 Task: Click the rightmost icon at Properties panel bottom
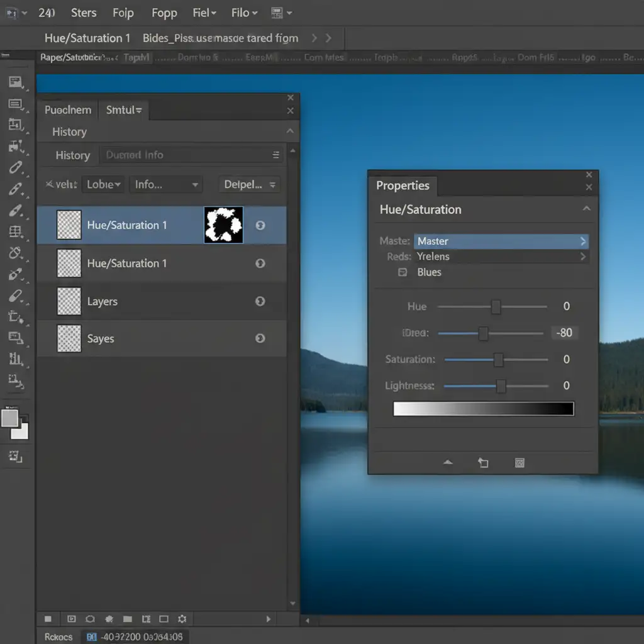click(519, 463)
